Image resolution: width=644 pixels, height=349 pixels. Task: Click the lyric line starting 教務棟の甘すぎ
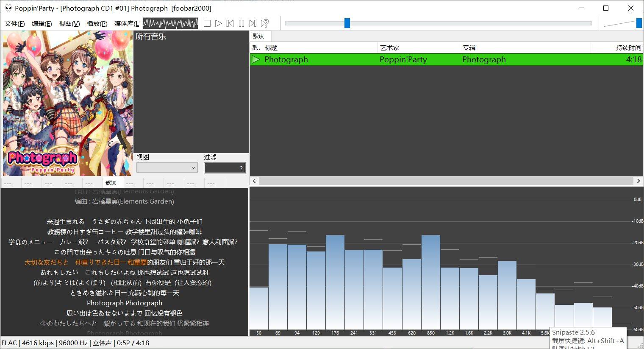[x=125, y=232]
